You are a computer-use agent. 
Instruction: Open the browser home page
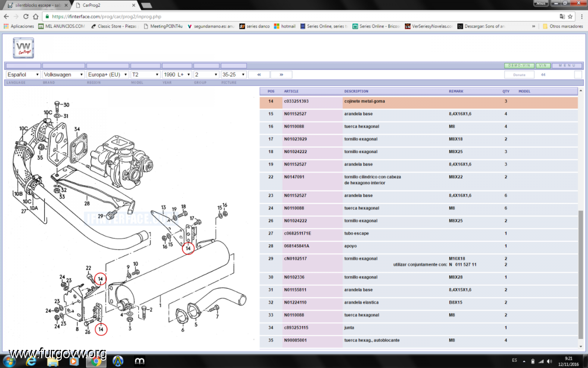coord(36,16)
